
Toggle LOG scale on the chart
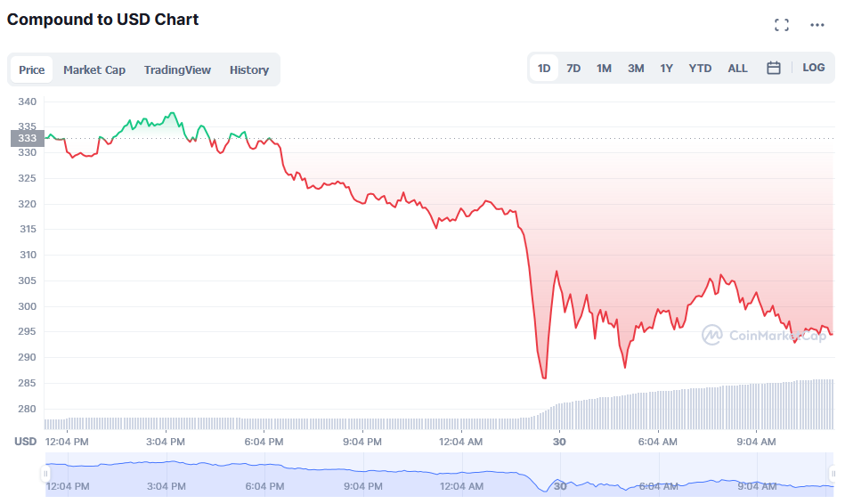pyautogui.click(x=813, y=68)
